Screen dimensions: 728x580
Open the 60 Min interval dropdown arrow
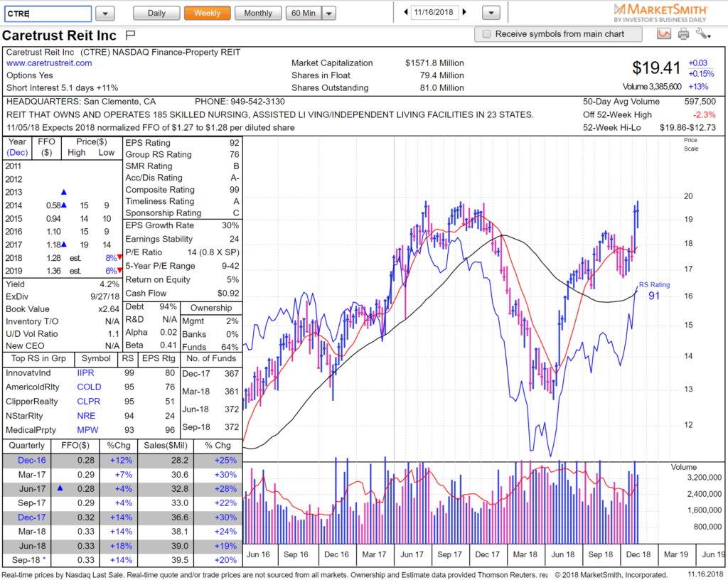point(328,14)
